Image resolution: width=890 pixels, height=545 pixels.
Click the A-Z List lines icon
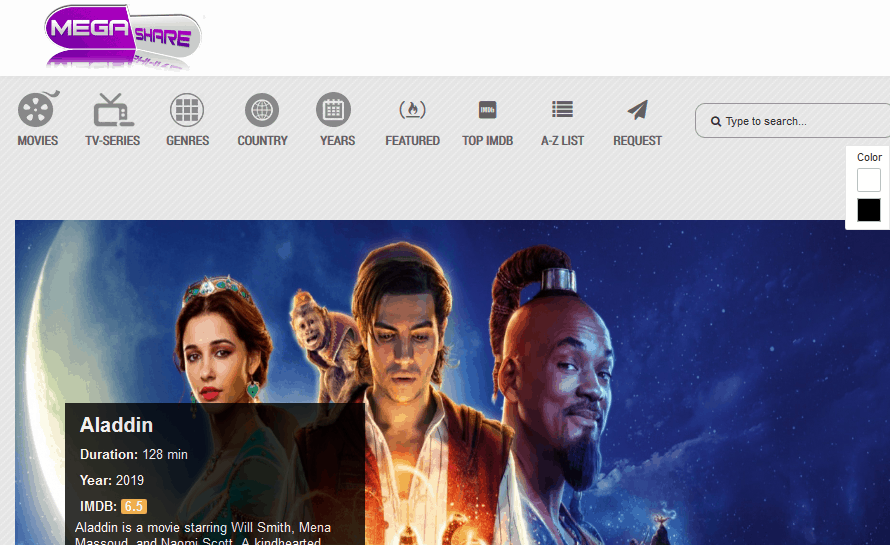coord(562,109)
